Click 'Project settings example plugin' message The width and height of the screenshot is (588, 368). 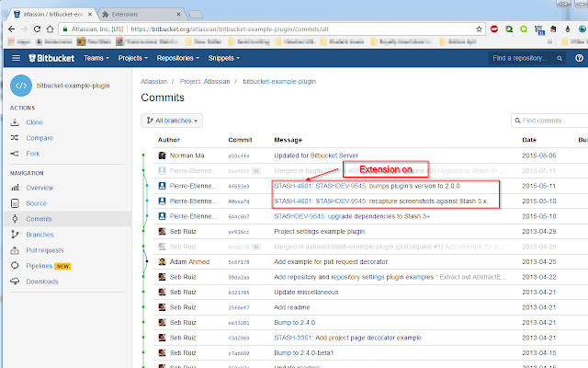[x=319, y=231]
